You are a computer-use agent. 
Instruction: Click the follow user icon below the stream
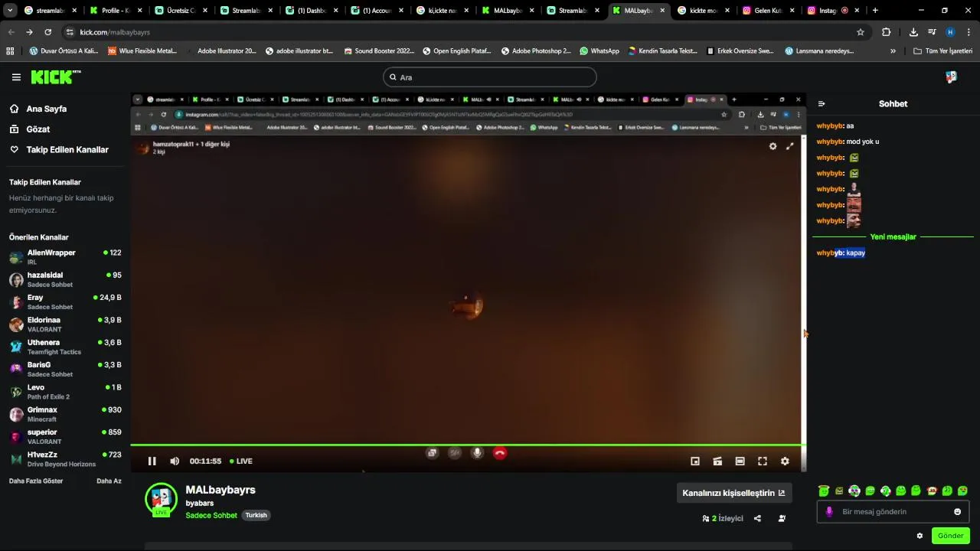click(782, 518)
